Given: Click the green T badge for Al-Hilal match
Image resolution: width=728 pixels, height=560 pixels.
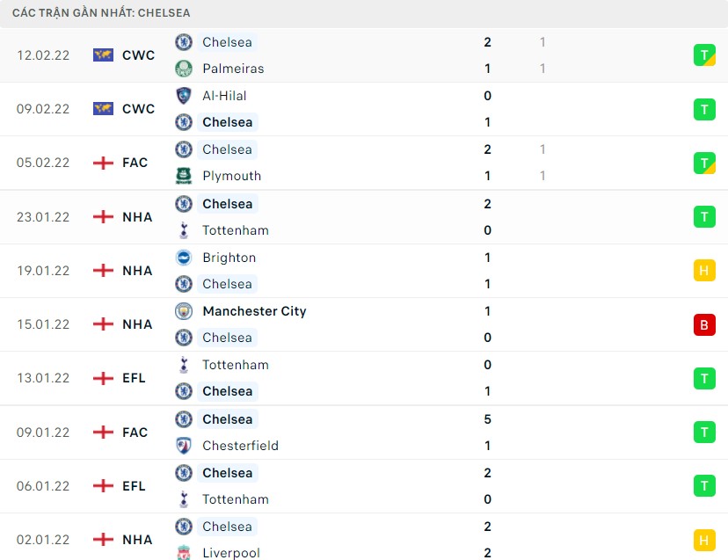Looking at the screenshot, I should coord(703,109).
